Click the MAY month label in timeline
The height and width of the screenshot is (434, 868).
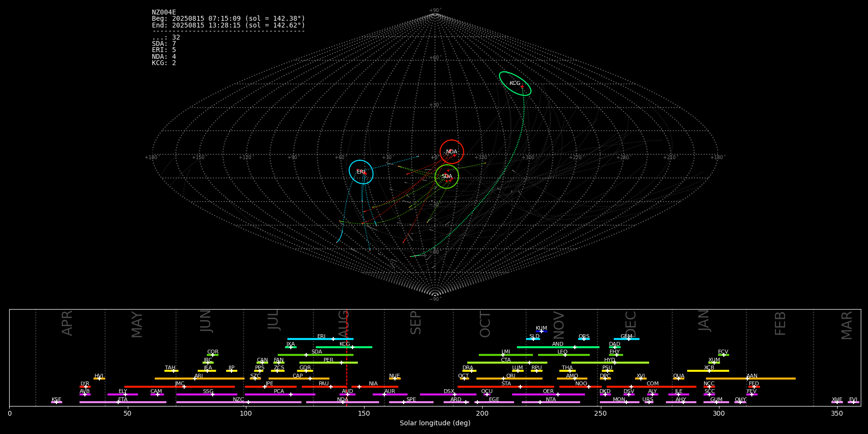(137, 325)
